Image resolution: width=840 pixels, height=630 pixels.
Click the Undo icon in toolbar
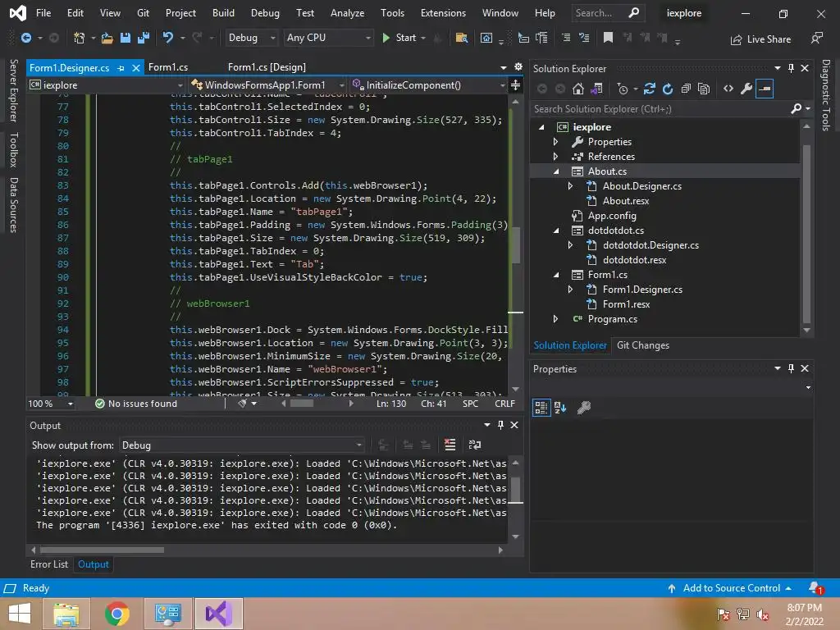[x=168, y=38]
